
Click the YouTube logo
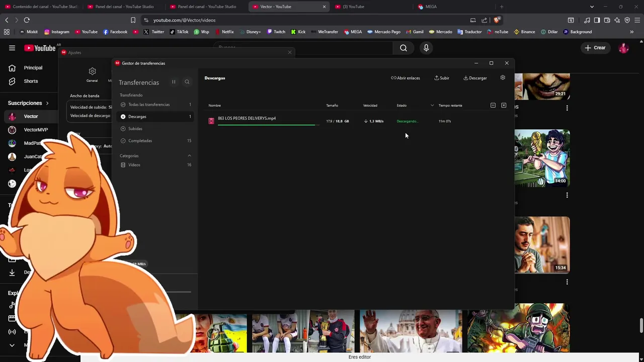pyautogui.click(x=40, y=48)
